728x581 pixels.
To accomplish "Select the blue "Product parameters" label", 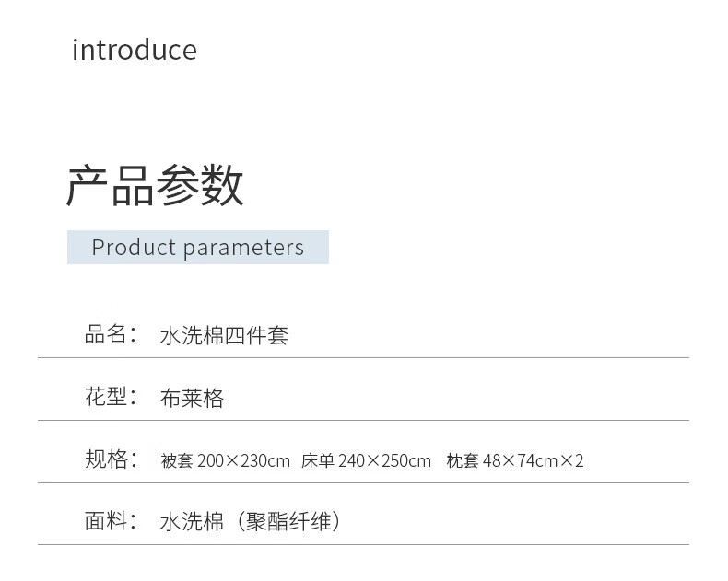I will pos(197,248).
